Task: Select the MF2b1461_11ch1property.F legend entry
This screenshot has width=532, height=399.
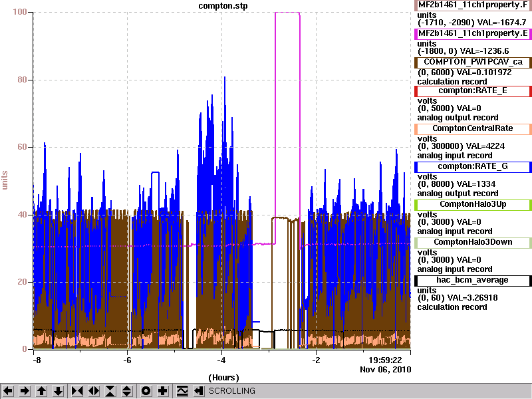Action: pos(473,5)
